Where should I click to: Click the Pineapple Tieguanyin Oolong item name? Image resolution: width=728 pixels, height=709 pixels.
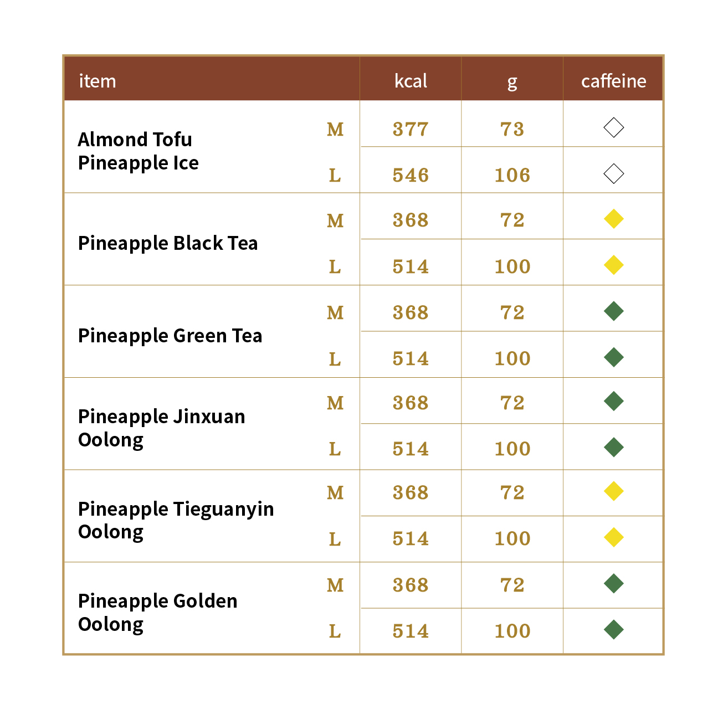[176, 520]
